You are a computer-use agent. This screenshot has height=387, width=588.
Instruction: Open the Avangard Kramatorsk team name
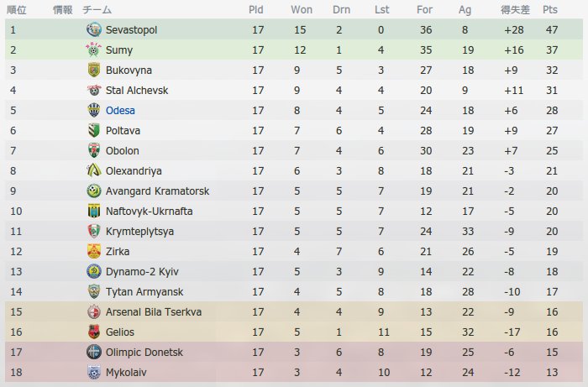point(158,191)
